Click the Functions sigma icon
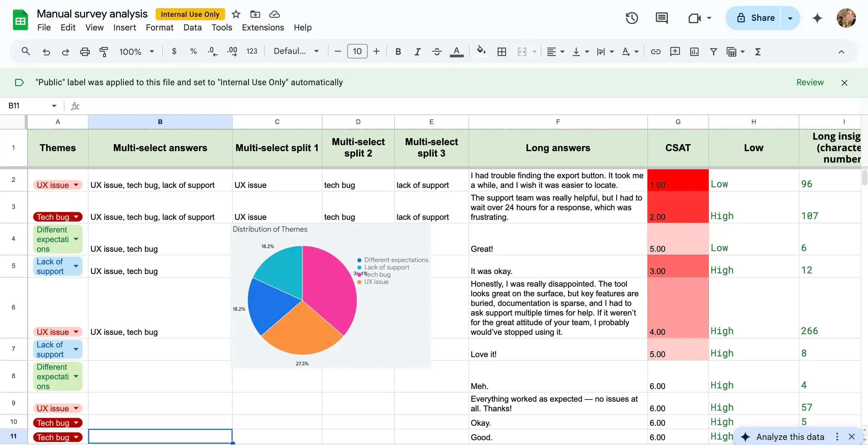 point(758,51)
